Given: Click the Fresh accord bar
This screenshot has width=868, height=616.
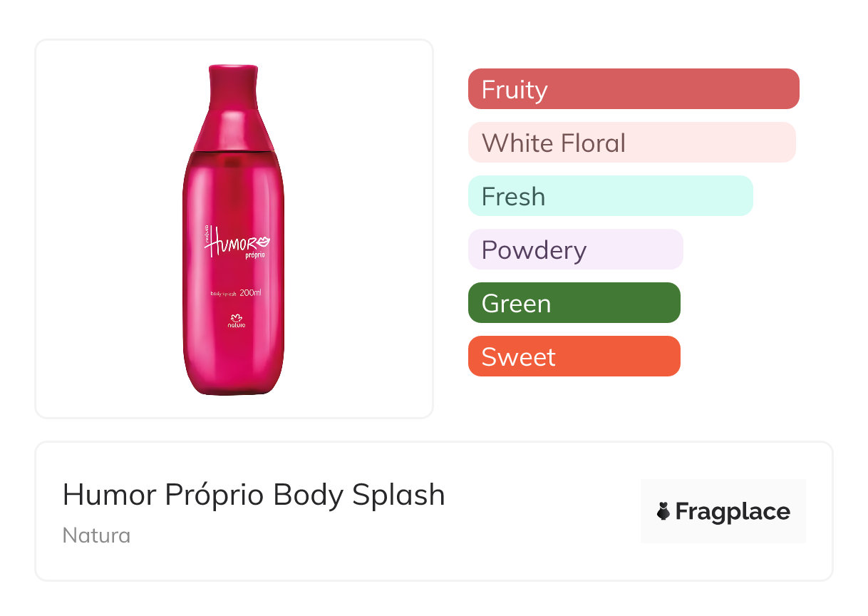Looking at the screenshot, I should click(x=610, y=196).
